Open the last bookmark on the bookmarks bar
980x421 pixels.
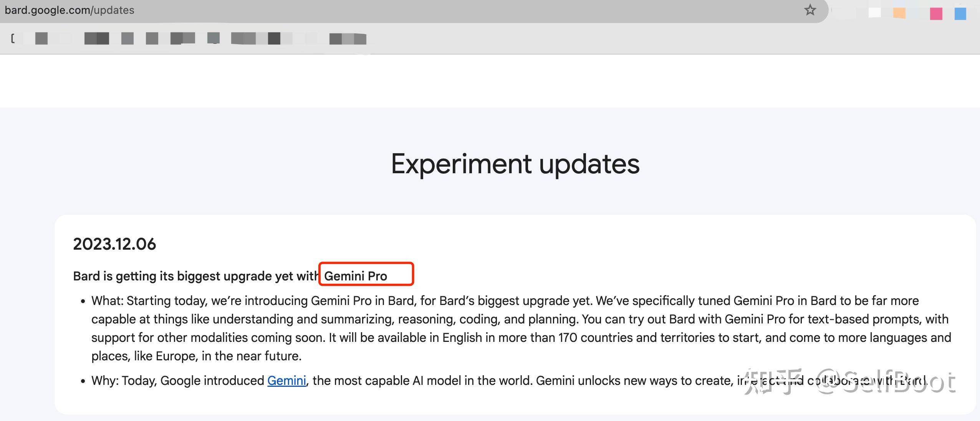point(348,38)
